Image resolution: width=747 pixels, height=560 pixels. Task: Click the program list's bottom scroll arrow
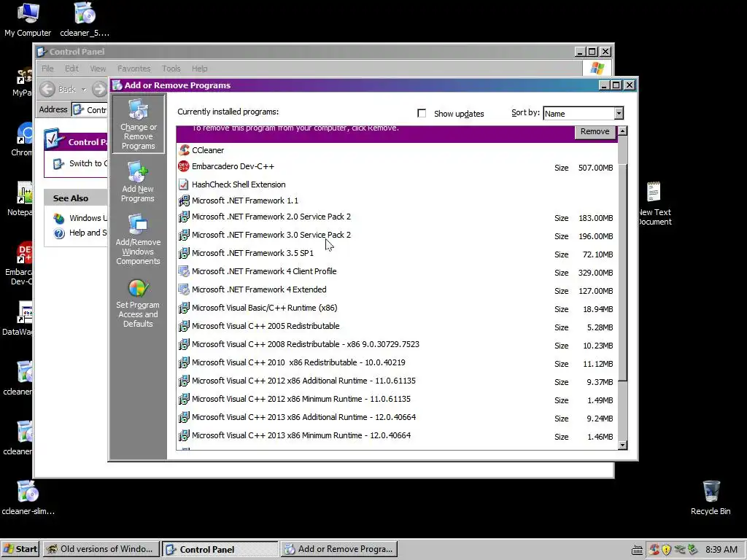click(x=622, y=445)
